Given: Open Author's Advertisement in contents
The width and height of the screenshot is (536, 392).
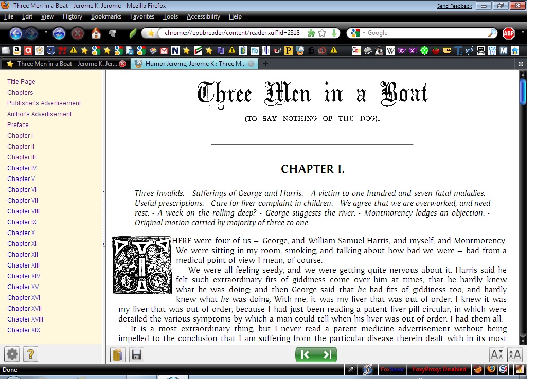Looking at the screenshot, I should (x=39, y=114).
